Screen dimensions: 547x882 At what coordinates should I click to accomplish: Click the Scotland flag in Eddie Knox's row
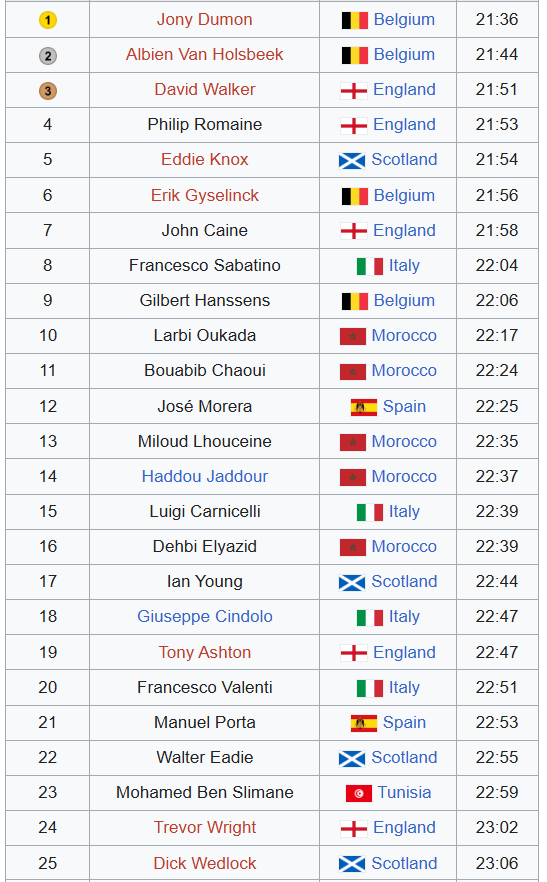pos(352,160)
